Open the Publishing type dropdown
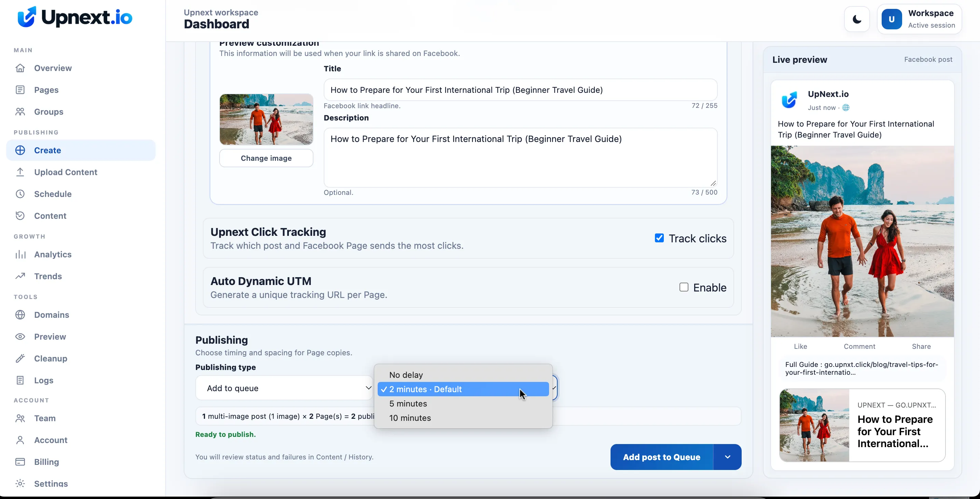 click(284, 388)
